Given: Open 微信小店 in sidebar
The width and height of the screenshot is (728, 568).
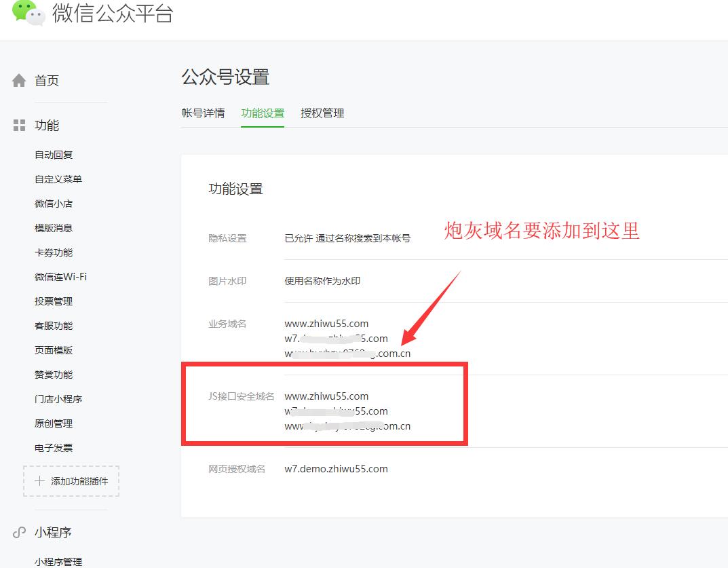Looking at the screenshot, I should click(x=54, y=204).
